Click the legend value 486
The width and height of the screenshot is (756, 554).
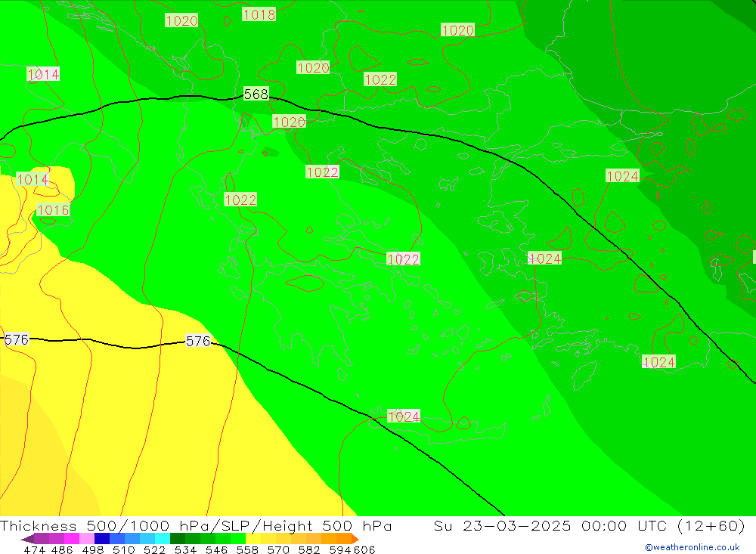click(62, 549)
